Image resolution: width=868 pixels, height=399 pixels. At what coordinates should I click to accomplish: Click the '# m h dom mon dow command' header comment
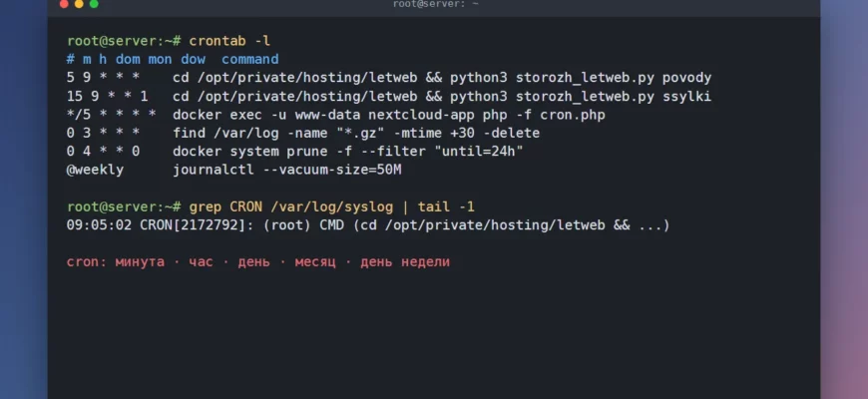(173, 59)
